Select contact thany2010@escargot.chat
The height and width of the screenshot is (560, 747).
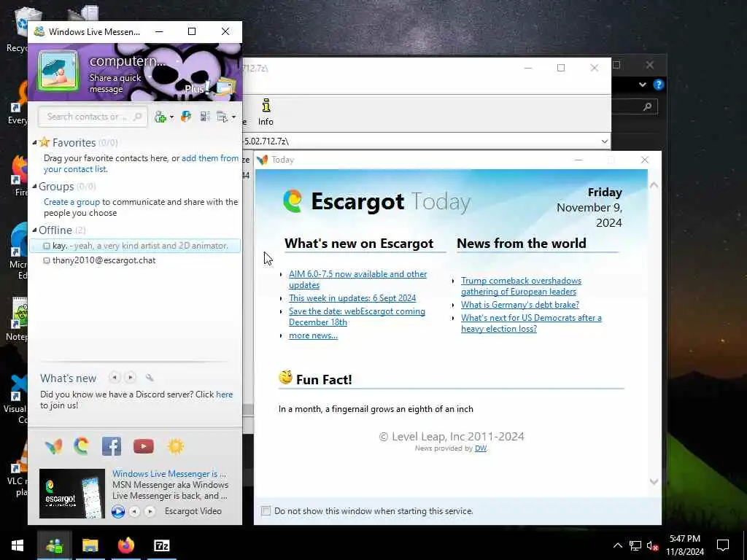104,260
